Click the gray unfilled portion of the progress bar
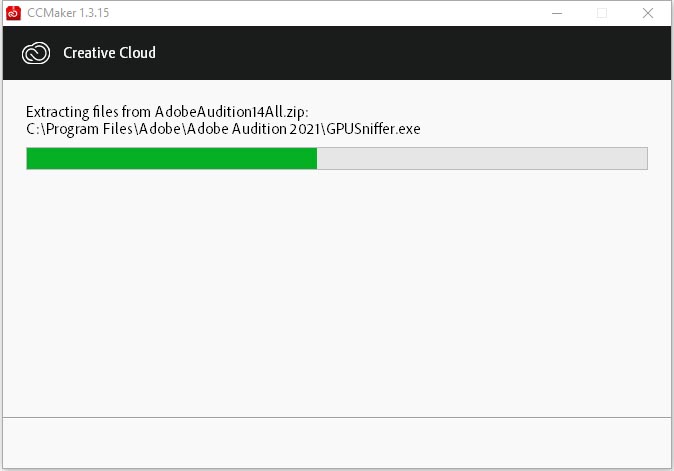 pos(482,159)
